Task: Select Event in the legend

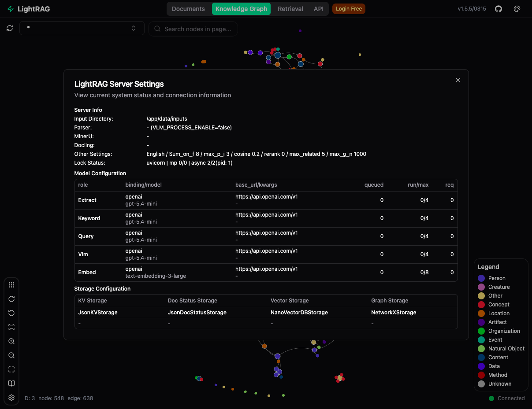Action: (x=495, y=340)
